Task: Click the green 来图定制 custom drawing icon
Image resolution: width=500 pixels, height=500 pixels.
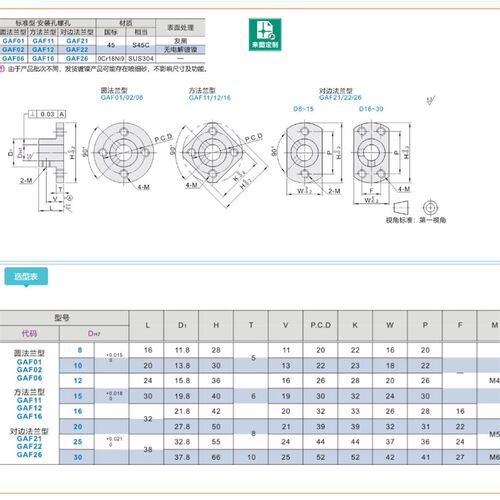Action: point(265,35)
